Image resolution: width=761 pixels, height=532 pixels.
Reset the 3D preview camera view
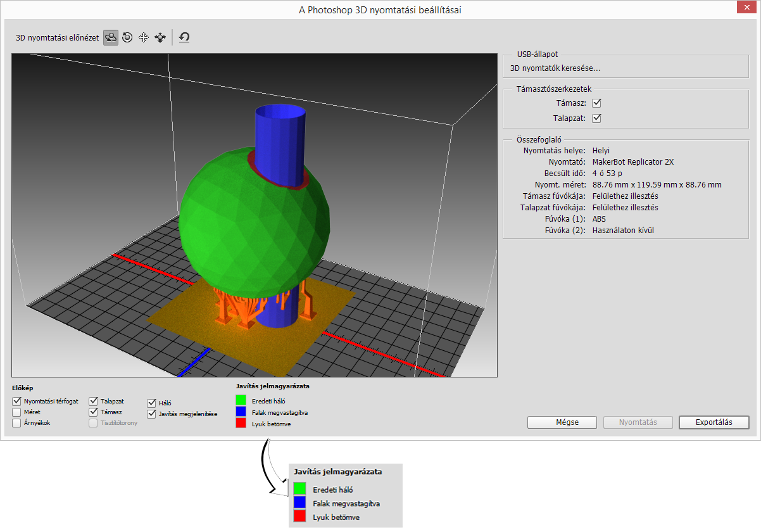coord(184,37)
